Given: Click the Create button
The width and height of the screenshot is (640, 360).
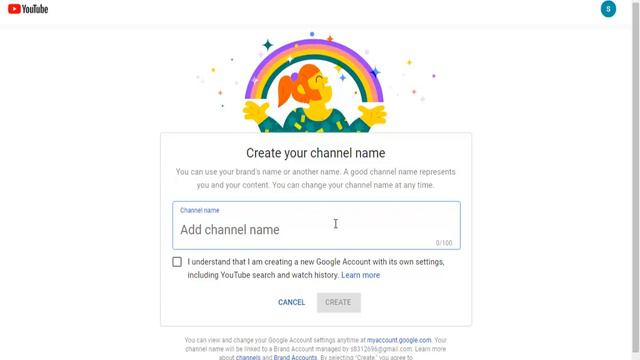Looking at the screenshot, I should point(338,302).
